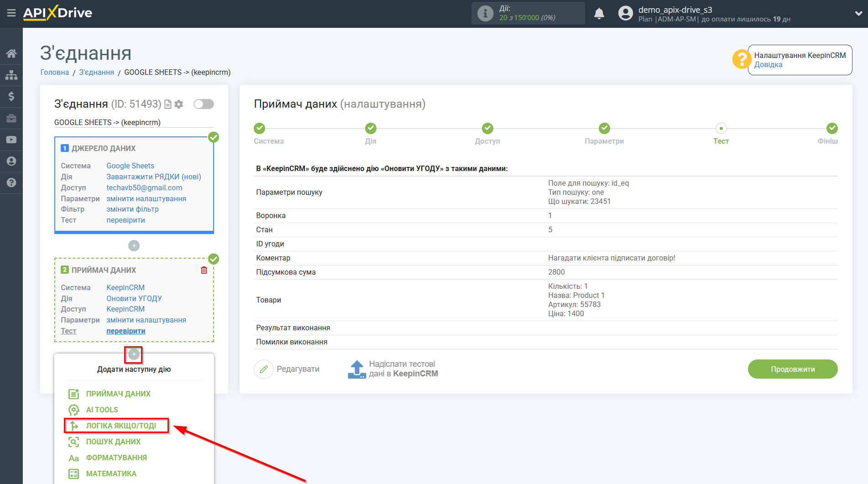This screenshot has height=484, width=868.
Task: Click Завантажити РЯДКИ (нові) action link
Action: [x=154, y=177]
